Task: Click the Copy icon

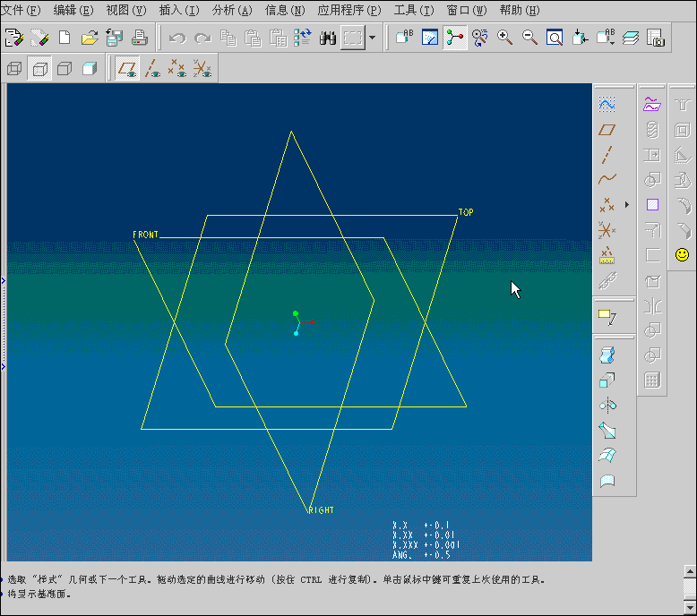Action: 228,38
